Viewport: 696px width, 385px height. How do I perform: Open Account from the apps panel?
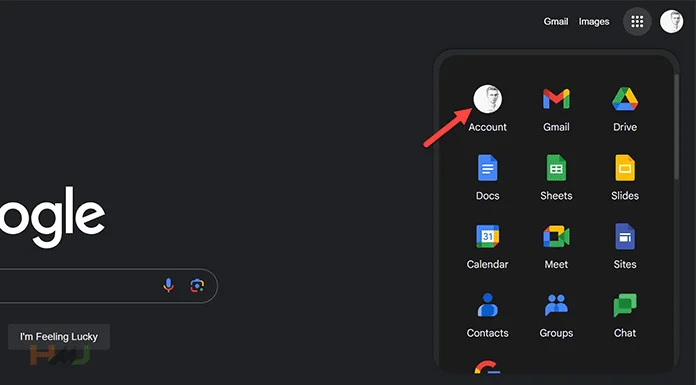coord(487,108)
